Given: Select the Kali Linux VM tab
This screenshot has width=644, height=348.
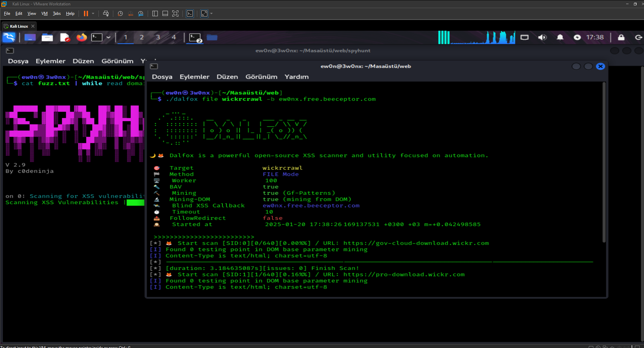Looking at the screenshot, I should click(19, 26).
